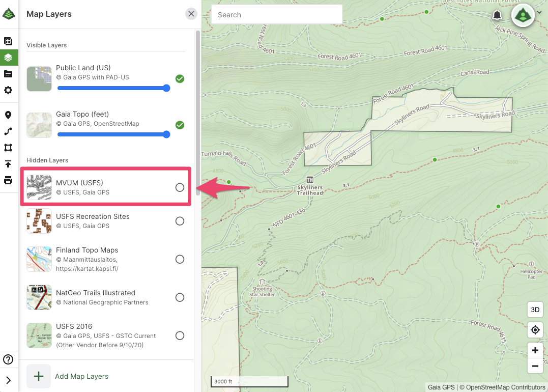Image resolution: width=548 pixels, height=392 pixels.
Task: Click the Gaia Topo (feet) thumbnail
Action: (39, 125)
